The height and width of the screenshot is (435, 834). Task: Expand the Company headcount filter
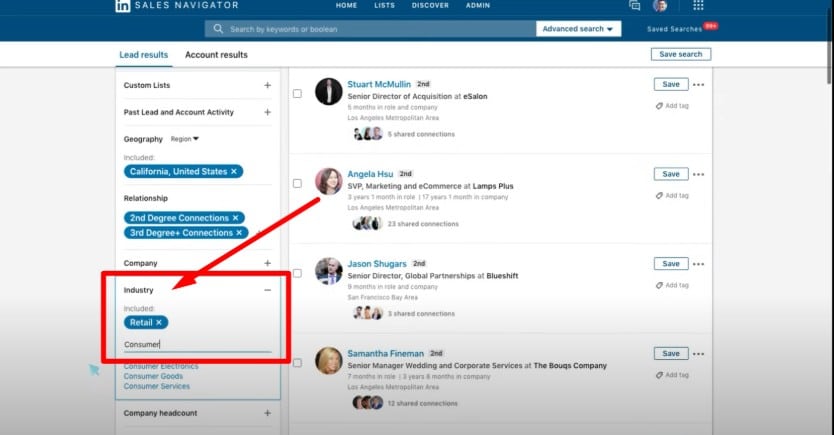click(x=268, y=413)
